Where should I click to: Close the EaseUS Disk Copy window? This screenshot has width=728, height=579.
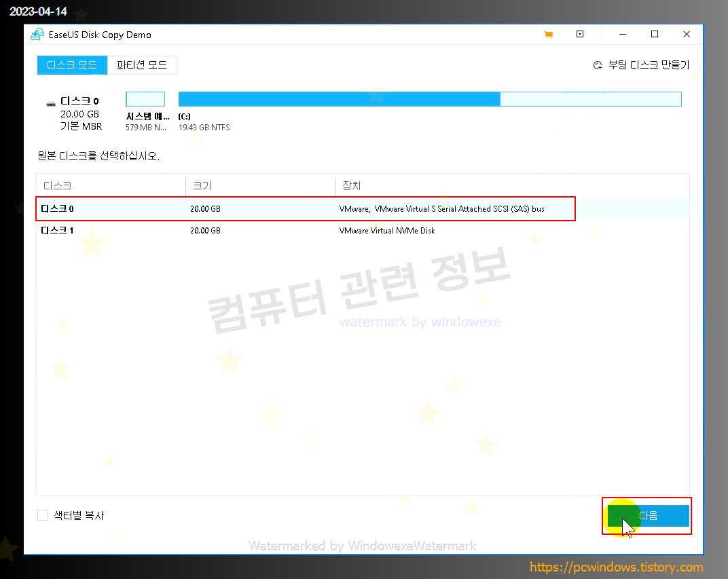coord(687,35)
